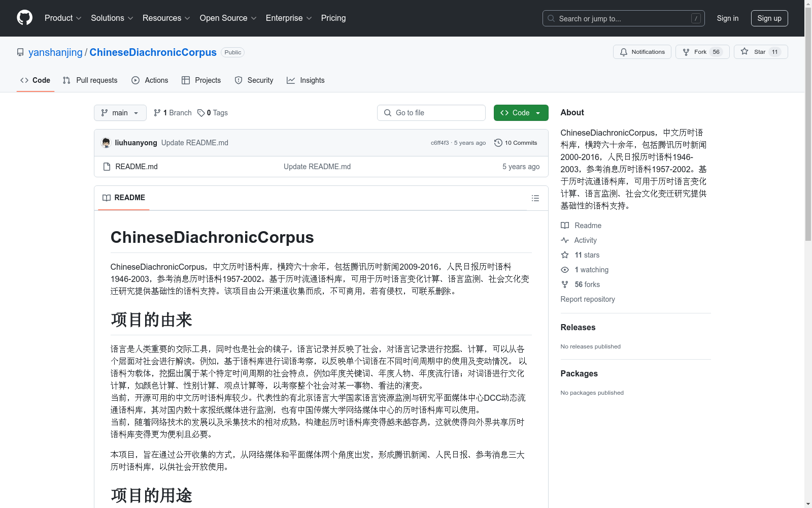812x508 pixels.
Task: Select the branch icon beside 1 Branch
Action: pyautogui.click(x=157, y=113)
